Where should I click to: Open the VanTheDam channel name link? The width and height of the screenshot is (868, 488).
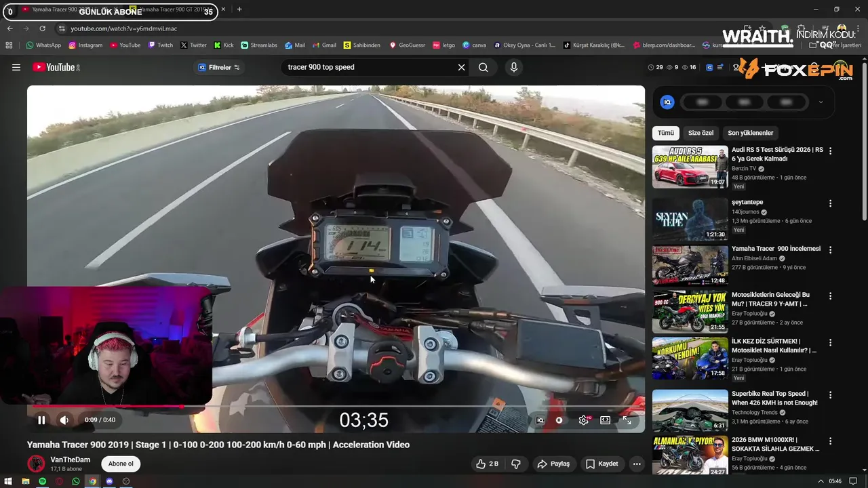pyautogui.click(x=70, y=460)
